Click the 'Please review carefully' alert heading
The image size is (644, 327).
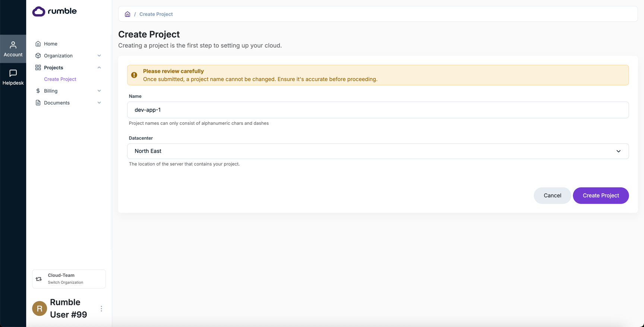pos(173,71)
